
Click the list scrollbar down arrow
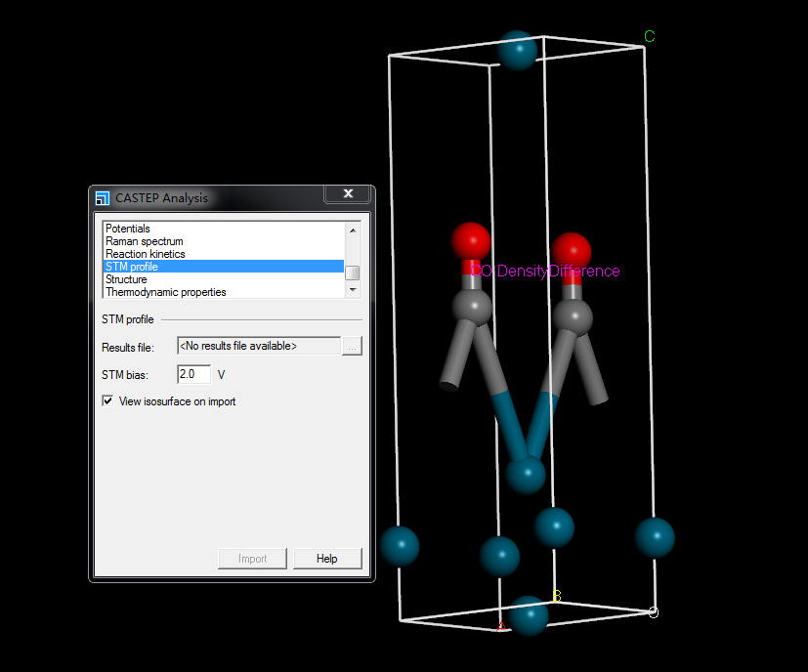353,290
